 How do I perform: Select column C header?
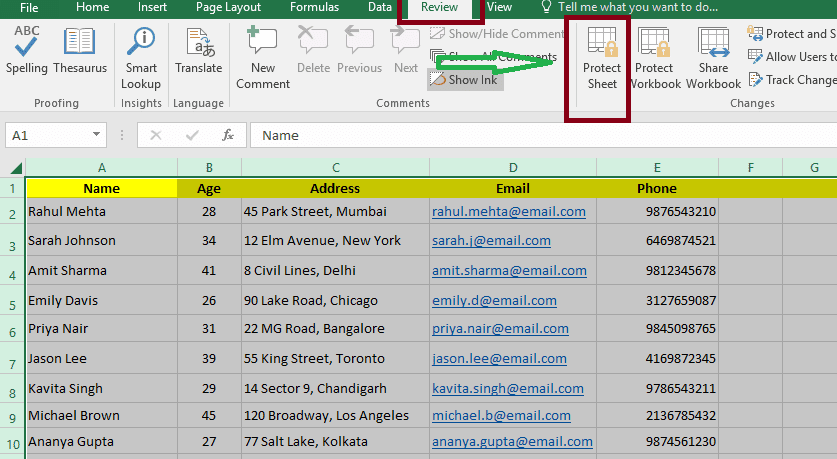[x=335, y=167]
